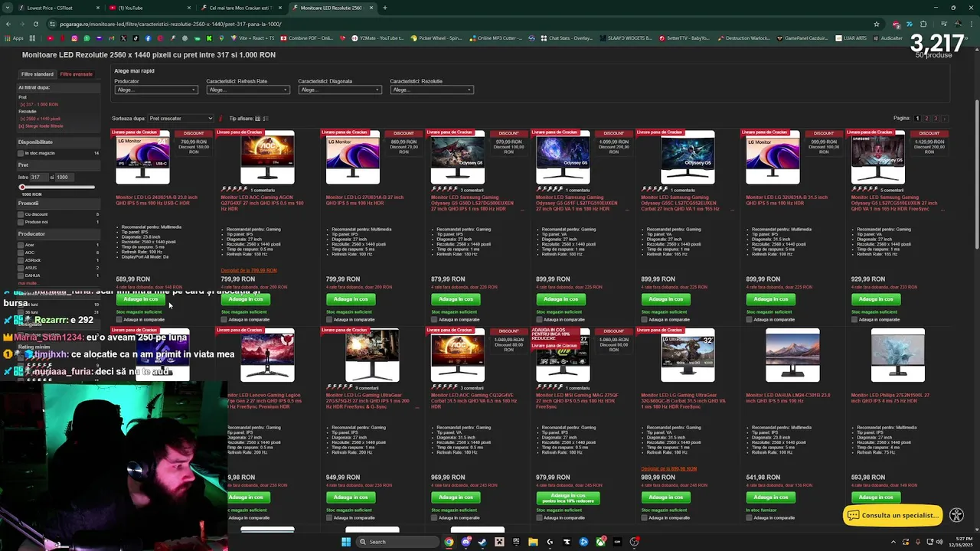This screenshot has height=551, width=980.
Task: Switch to list display view icon
Action: 265,119
